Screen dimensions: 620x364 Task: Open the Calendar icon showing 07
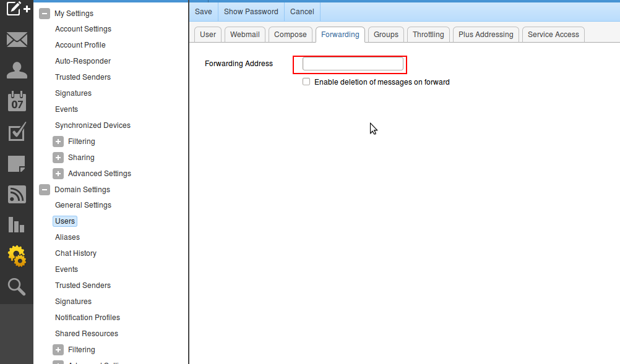(x=17, y=101)
